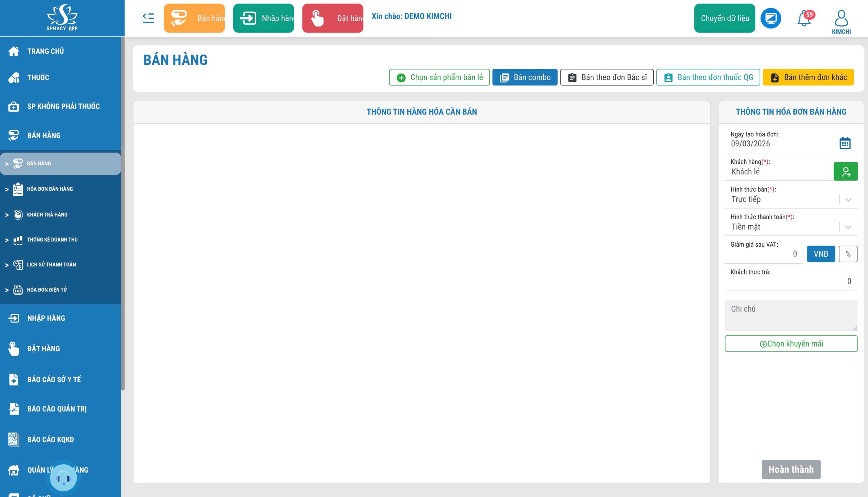Screen dimensions: 868x497
Task: Click into the Ghi chú note field
Action: point(791,315)
